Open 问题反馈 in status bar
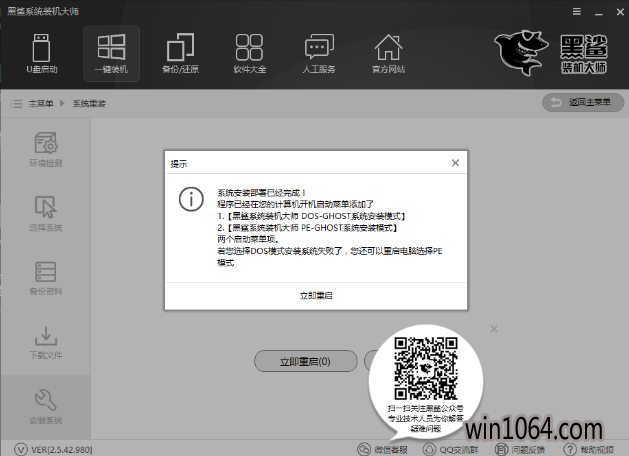The image size is (629, 456). coord(520,450)
